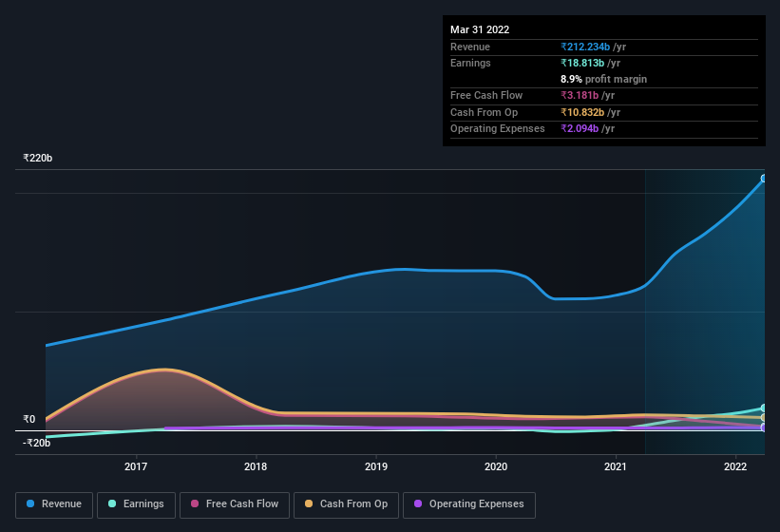Click the 8.9% profit margin text

pos(603,79)
